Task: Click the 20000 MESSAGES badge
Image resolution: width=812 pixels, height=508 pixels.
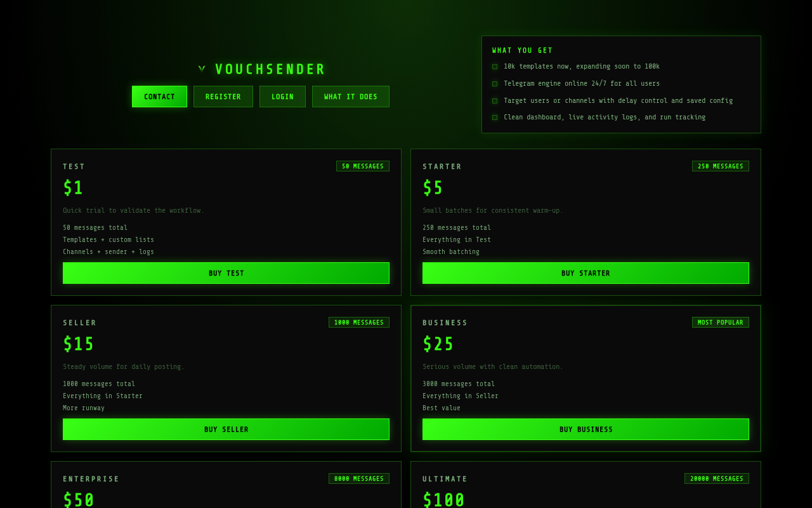Action: click(717, 479)
